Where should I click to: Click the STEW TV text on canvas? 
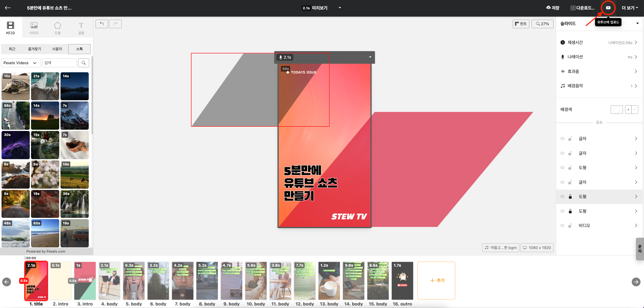pyautogui.click(x=349, y=216)
